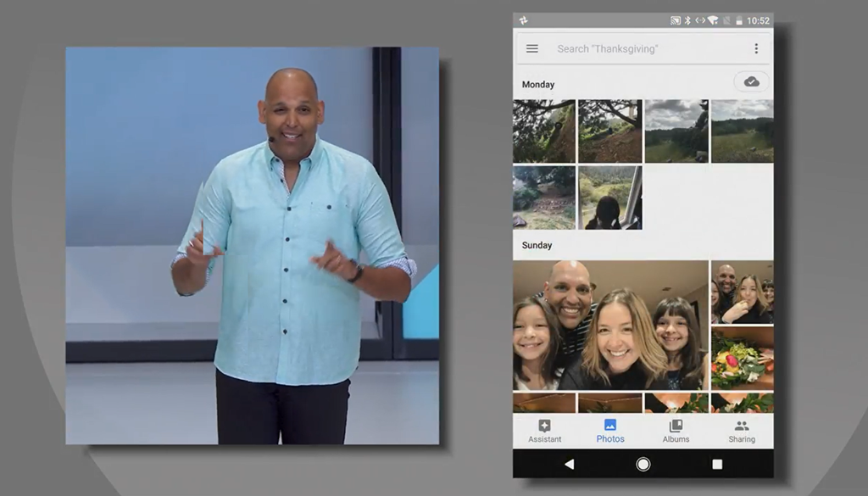The width and height of the screenshot is (868, 496).
Task: Switch to the Photos tab
Action: (610, 432)
